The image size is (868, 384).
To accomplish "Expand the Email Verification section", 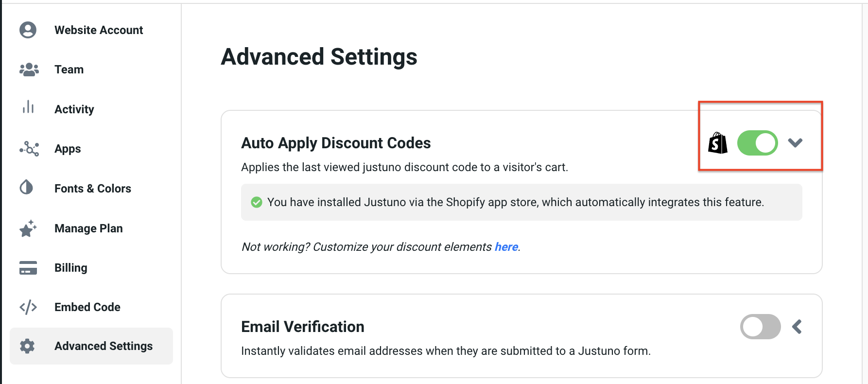I will [797, 327].
